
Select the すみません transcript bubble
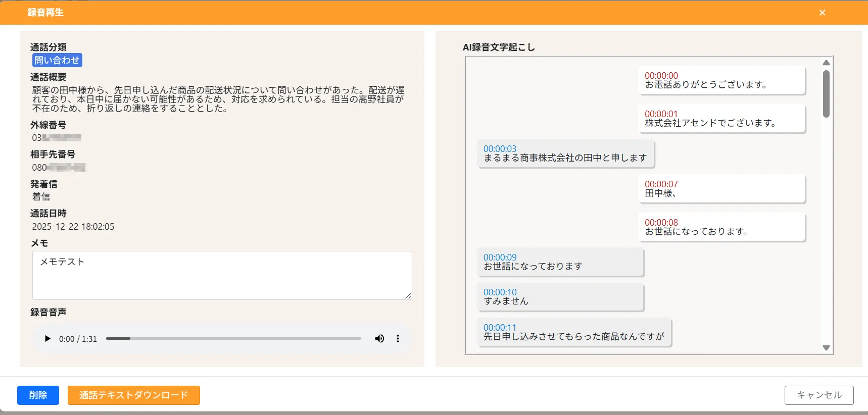pos(560,297)
